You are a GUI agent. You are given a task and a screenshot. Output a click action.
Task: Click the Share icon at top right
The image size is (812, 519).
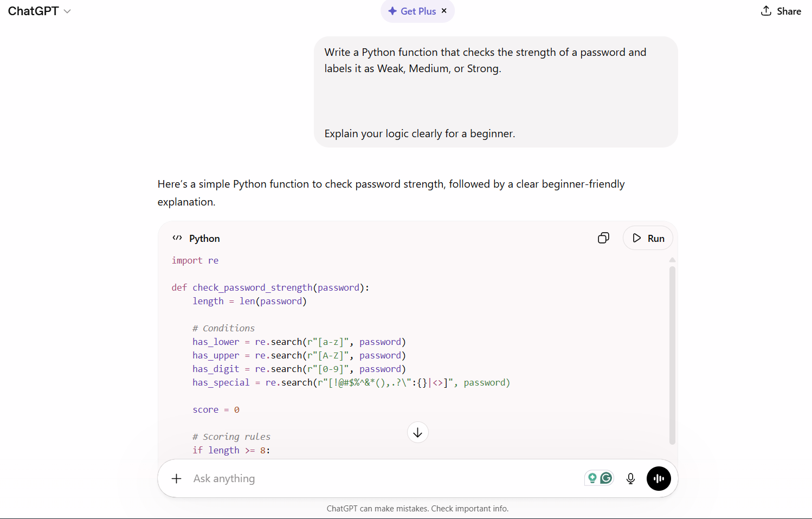[x=766, y=11]
